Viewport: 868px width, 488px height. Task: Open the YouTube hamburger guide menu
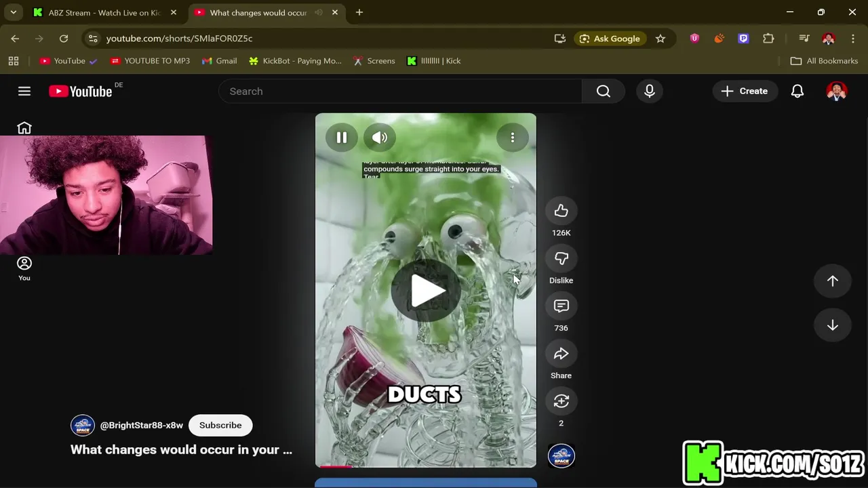point(24,91)
